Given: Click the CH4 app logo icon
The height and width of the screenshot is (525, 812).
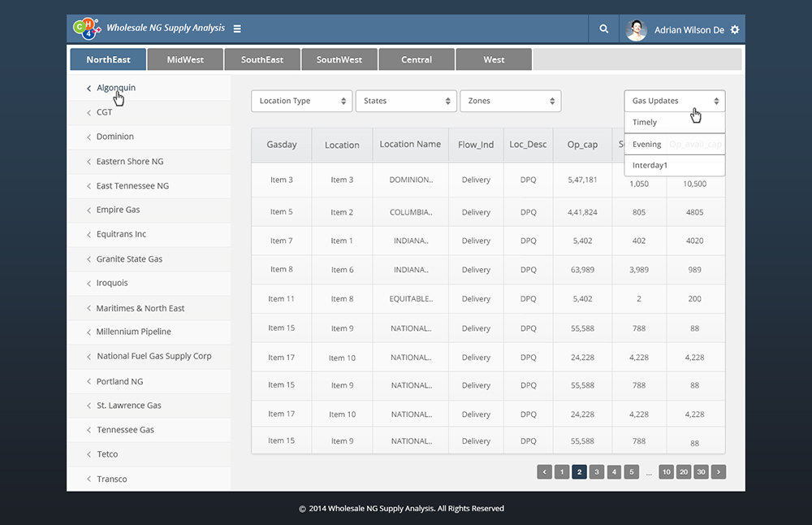Looking at the screenshot, I should click(86, 28).
